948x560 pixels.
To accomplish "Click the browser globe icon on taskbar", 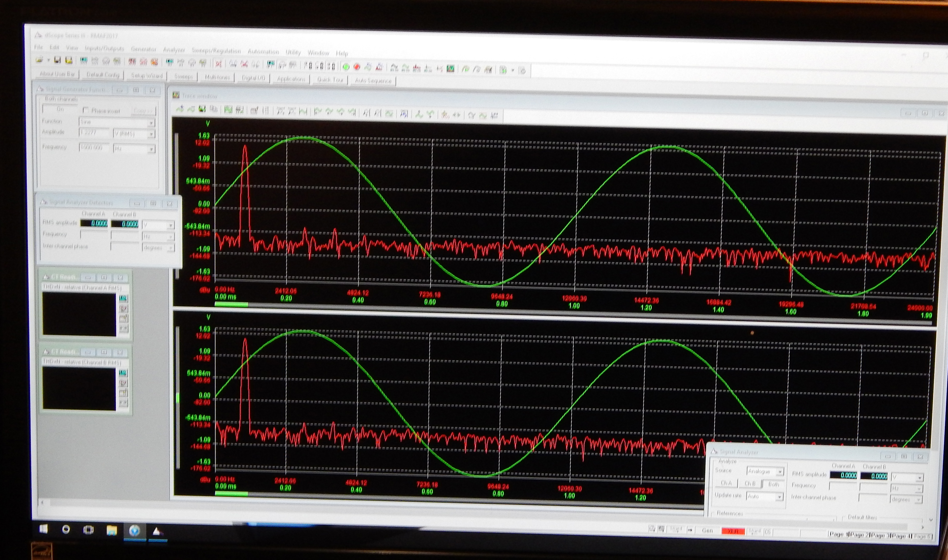I will tap(134, 531).
